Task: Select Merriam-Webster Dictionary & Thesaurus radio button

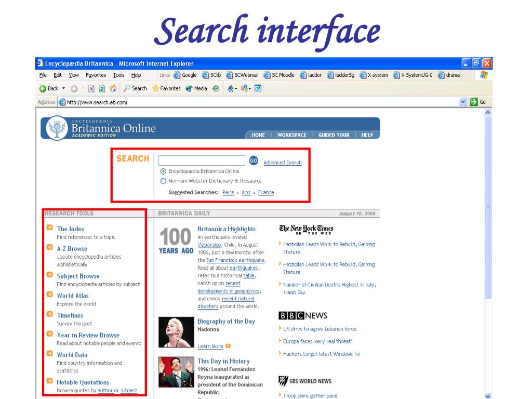Action: (x=163, y=181)
